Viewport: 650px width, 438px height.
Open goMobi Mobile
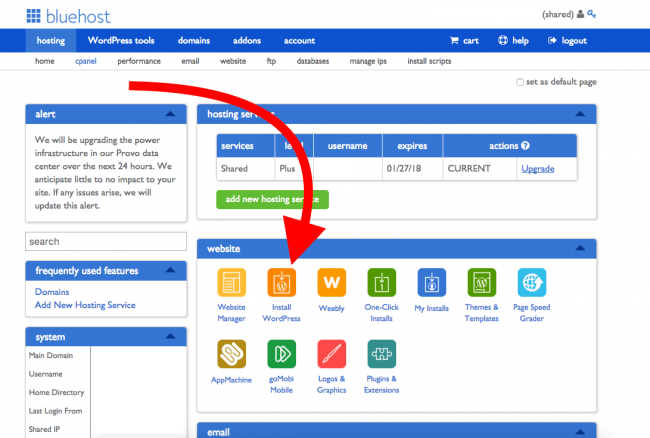tap(281, 354)
